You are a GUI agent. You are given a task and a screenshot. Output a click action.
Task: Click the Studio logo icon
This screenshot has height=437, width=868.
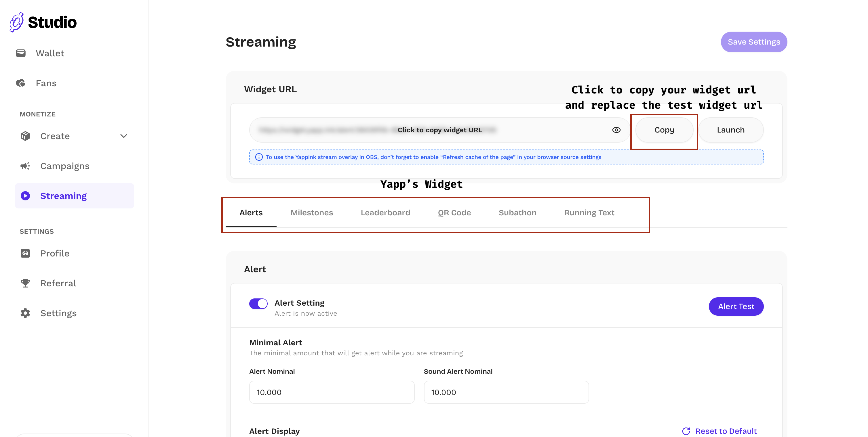point(16,22)
